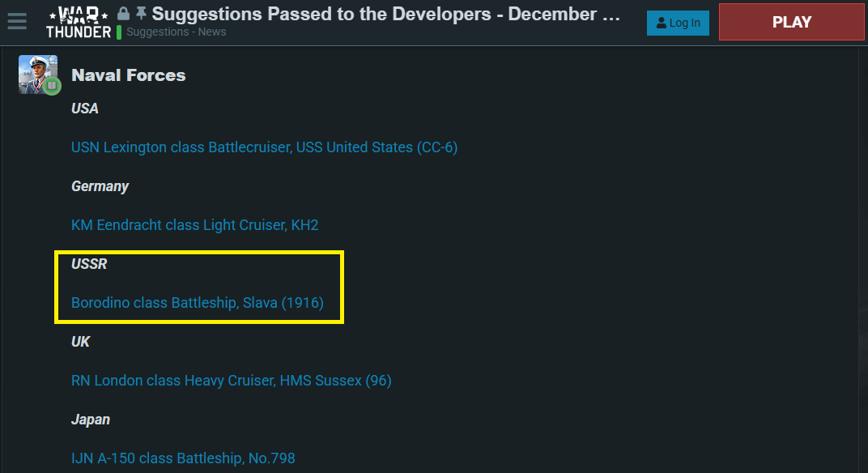Screen dimensions: 868x473
Task: Click the green Suggestions category color bar
Action: click(119, 32)
